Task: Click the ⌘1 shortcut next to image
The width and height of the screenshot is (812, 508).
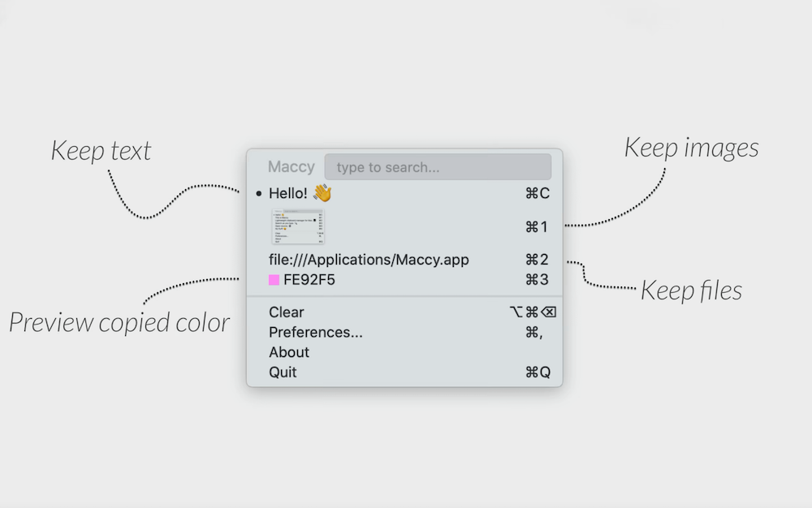Action: click(x=537, y=226)
